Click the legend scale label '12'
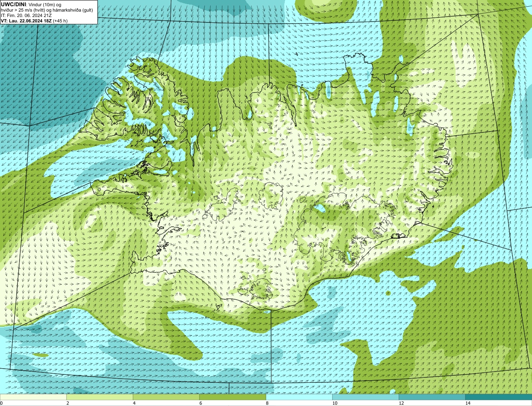Image resolution: width=532 pixels, height=406 pixels. (401, 403)
